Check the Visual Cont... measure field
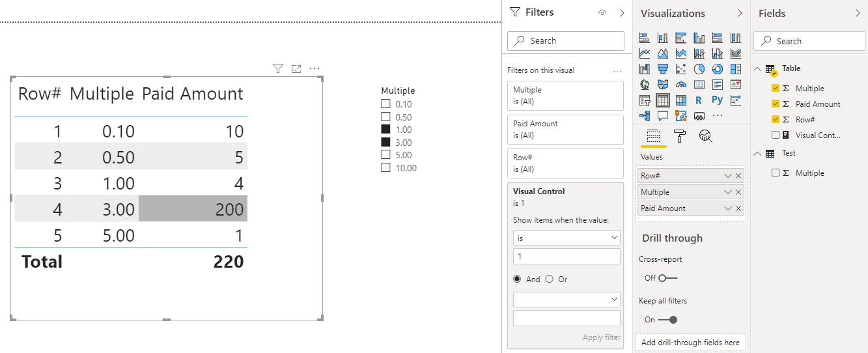868x353 pixels. (775, 135)
